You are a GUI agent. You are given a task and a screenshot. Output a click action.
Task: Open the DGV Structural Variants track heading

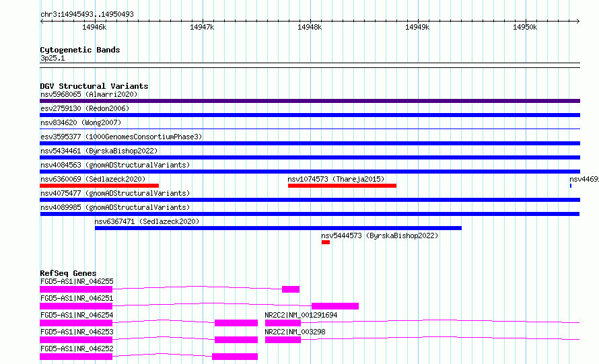pyautogui.click(x=94, y=86)
